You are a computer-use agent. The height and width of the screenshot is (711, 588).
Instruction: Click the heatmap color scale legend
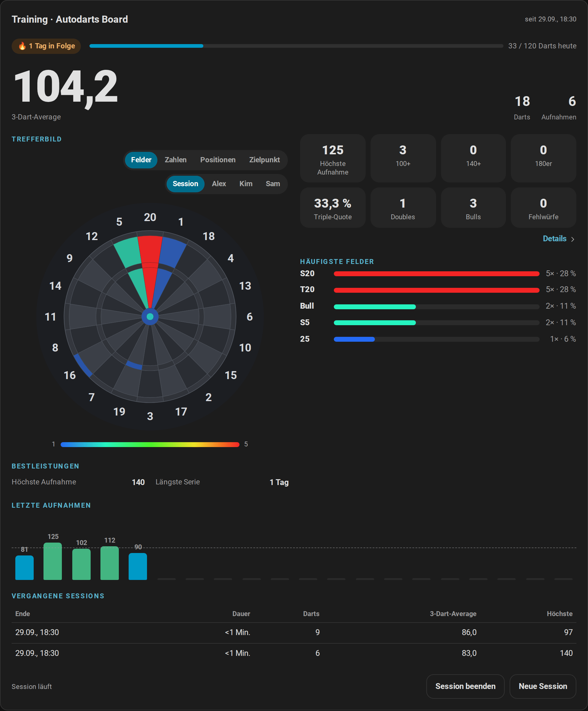pyautogui.click(x=150, y=445)
